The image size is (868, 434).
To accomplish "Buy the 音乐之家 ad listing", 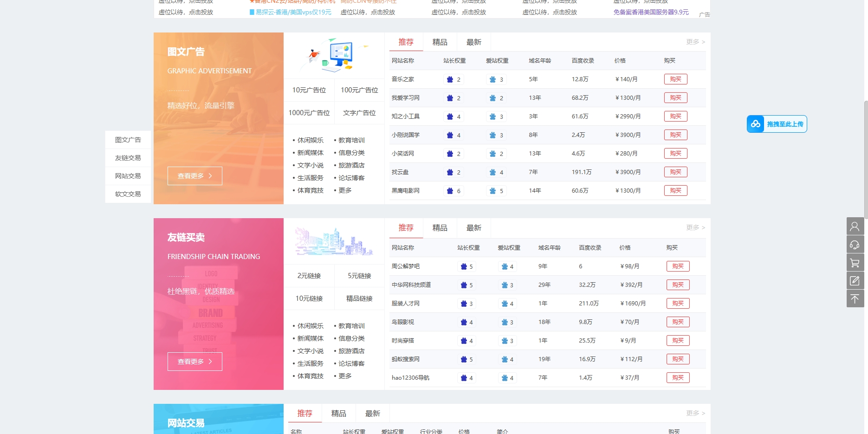I will [x=675, y=79].
